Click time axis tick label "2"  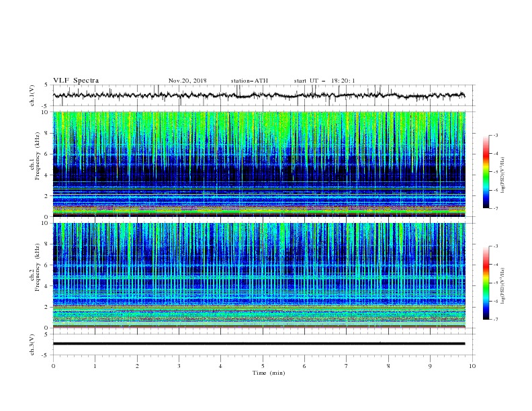click(x=137, y=366)
